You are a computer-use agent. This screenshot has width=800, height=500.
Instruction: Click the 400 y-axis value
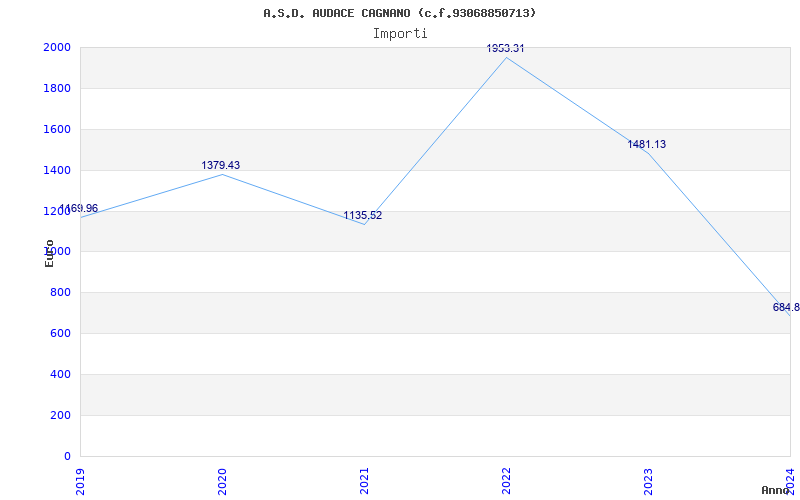pyautogui.click(x=60, y=374)
